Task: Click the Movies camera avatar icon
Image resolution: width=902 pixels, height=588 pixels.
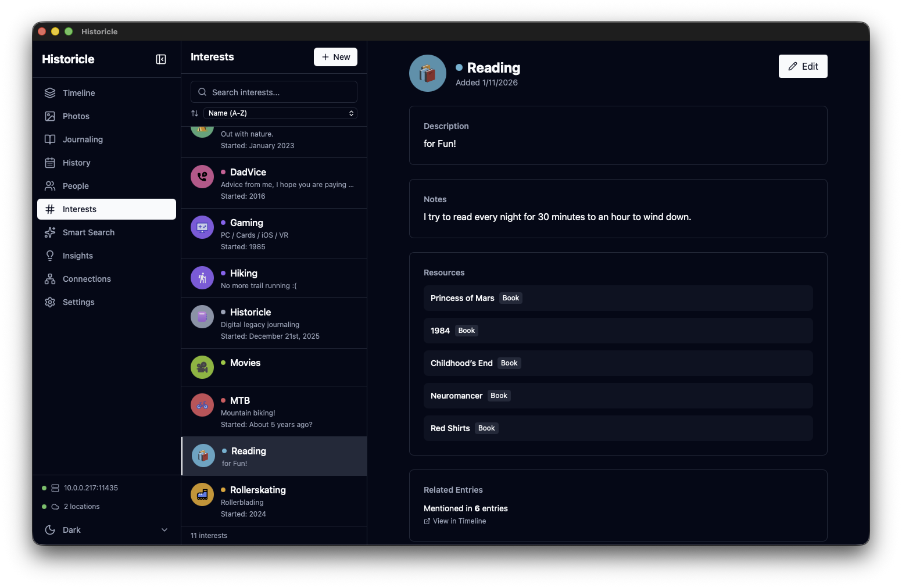Action: point(202,367)
